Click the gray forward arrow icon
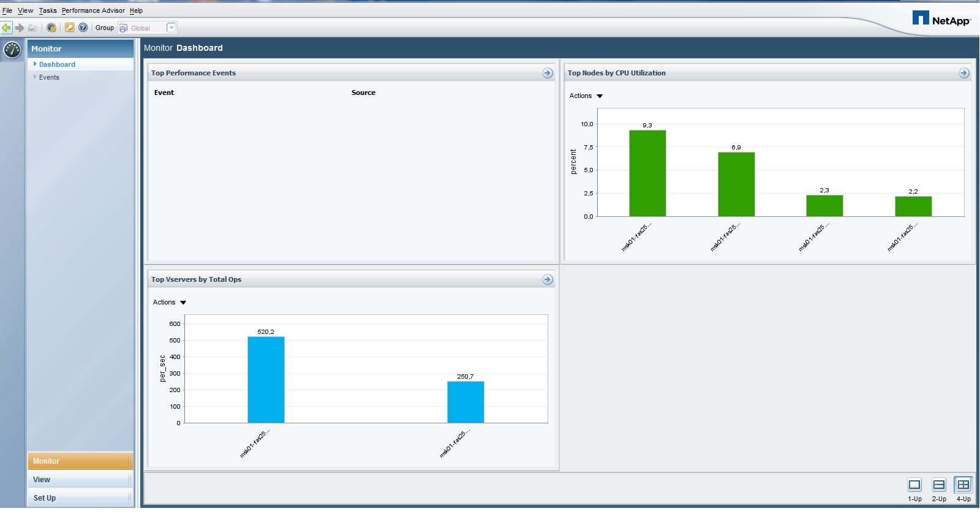Image resolution: width=980 pixels, height=522 pixels. (20, 28)
